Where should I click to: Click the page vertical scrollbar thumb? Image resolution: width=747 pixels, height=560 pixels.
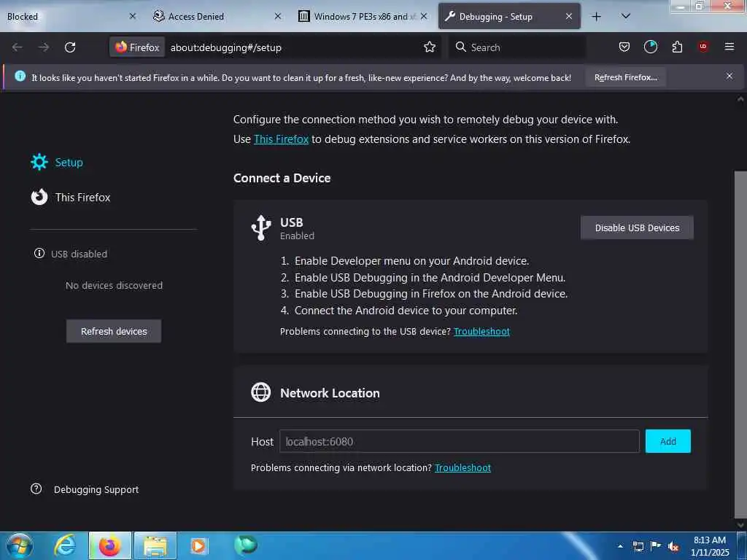coord(740,344)
